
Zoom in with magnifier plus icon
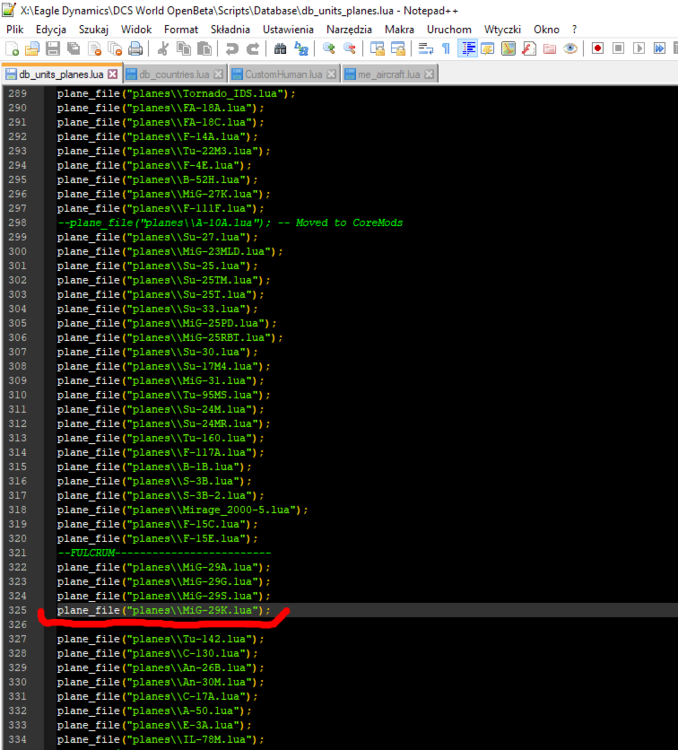[x=329, y=48]
